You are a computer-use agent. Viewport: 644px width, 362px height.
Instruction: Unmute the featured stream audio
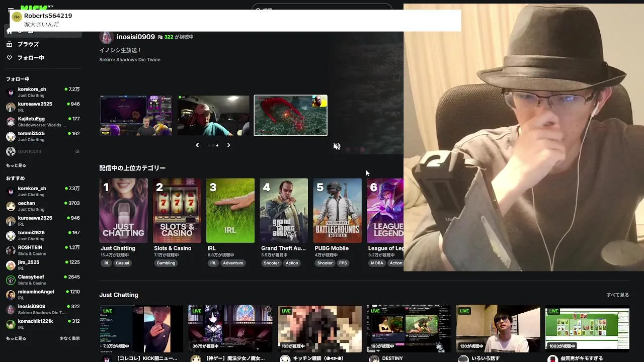tap(337, 146)
